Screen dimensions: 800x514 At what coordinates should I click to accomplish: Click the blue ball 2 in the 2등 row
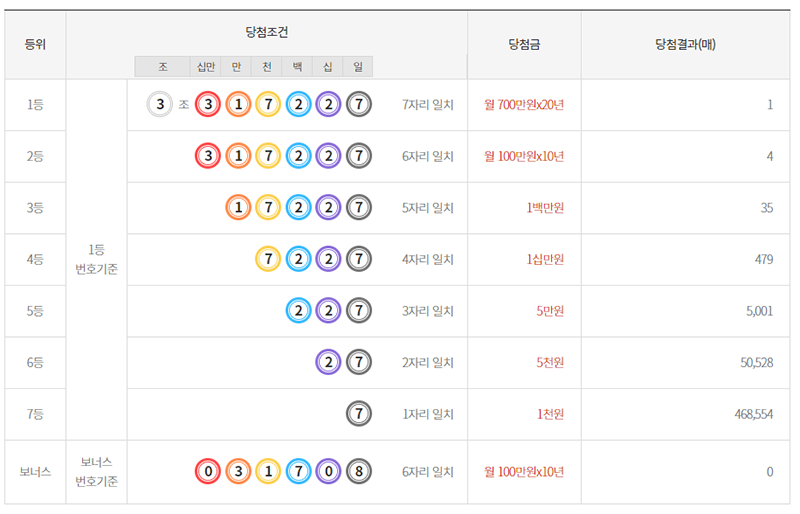tap(298, 156)
